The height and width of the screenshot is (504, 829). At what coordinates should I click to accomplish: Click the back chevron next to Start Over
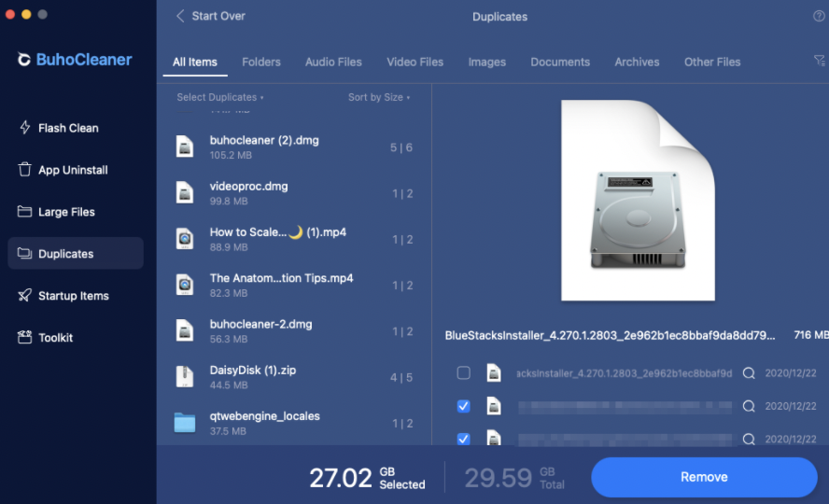[180, 16]
